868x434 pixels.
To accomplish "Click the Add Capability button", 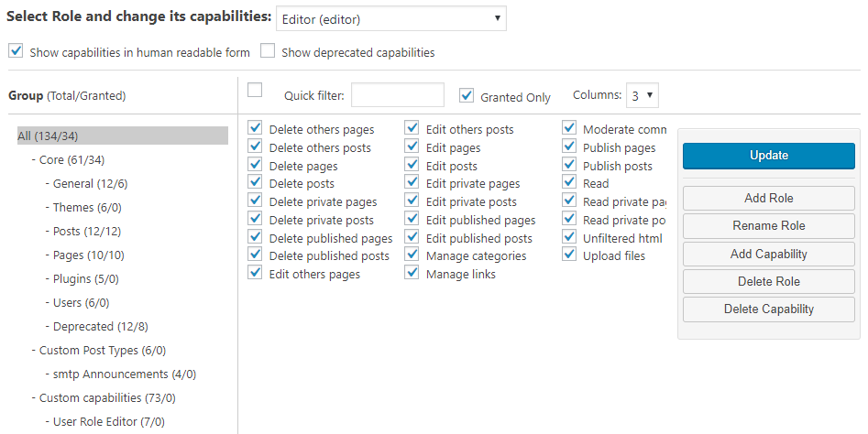I will pos(768,254).
